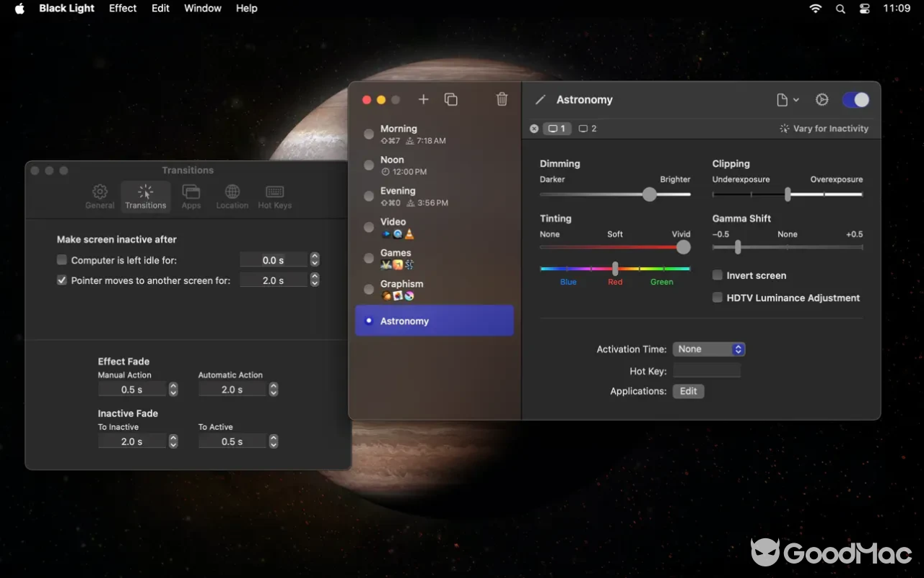Enable Invert screen option

pos(717,275)
